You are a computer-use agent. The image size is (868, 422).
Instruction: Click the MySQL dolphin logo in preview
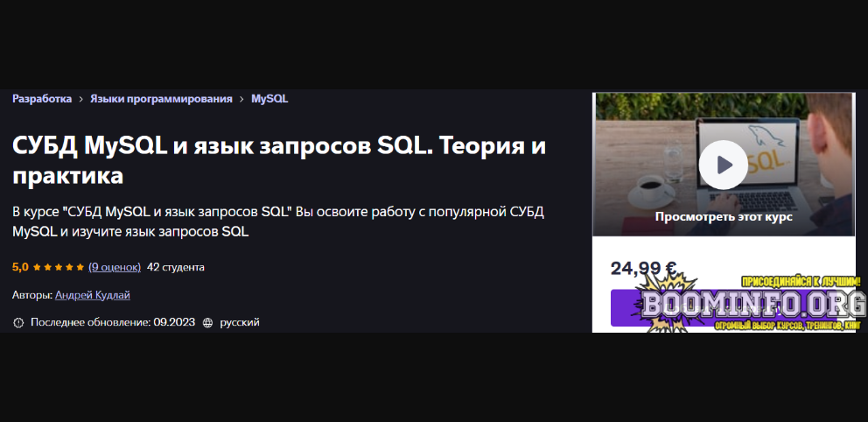coord(763,135)
